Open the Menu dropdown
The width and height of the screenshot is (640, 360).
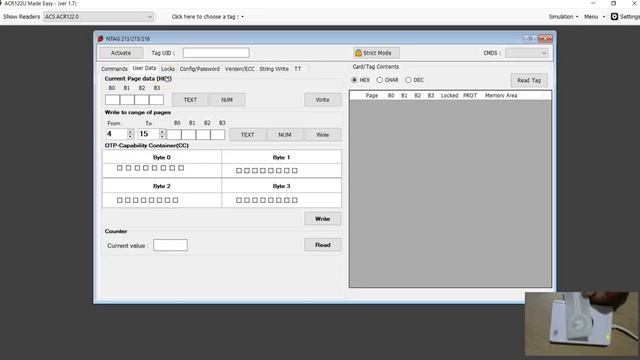[594, 17]
